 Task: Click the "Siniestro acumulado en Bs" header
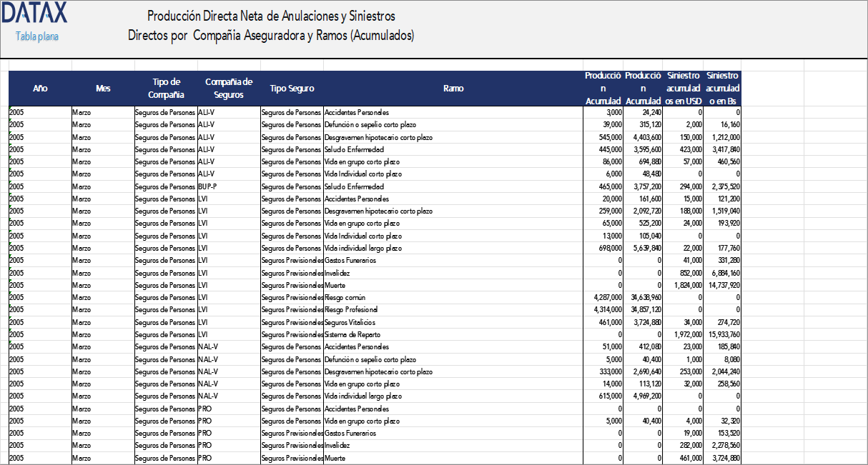(722, 88)
